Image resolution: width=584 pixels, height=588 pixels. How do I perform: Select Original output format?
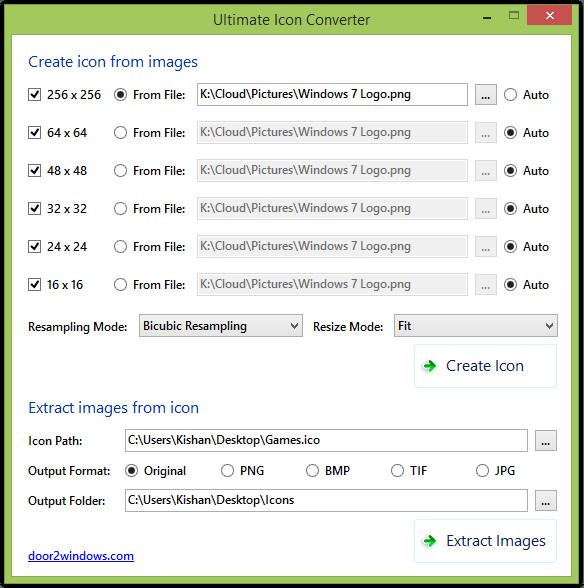131,471
